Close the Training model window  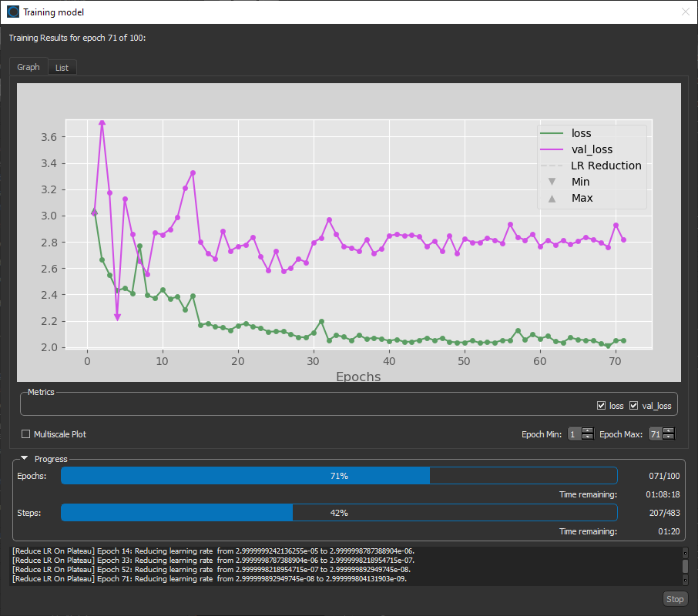click(x=685, y=12)
